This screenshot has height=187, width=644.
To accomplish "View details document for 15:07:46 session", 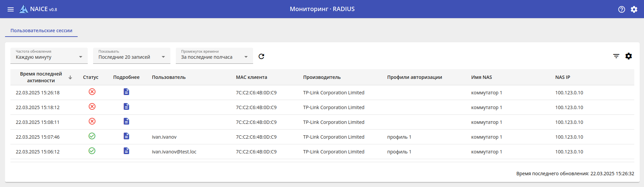I will point(126,136).
